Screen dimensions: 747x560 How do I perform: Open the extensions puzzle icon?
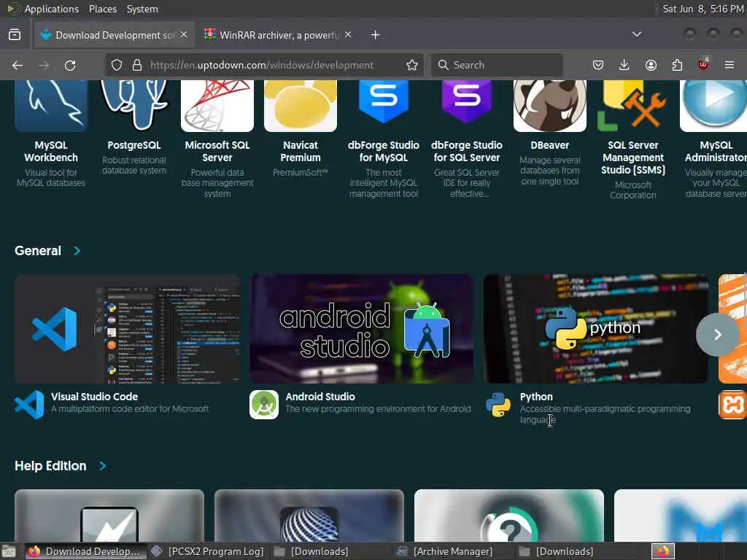tap(677, 65)
